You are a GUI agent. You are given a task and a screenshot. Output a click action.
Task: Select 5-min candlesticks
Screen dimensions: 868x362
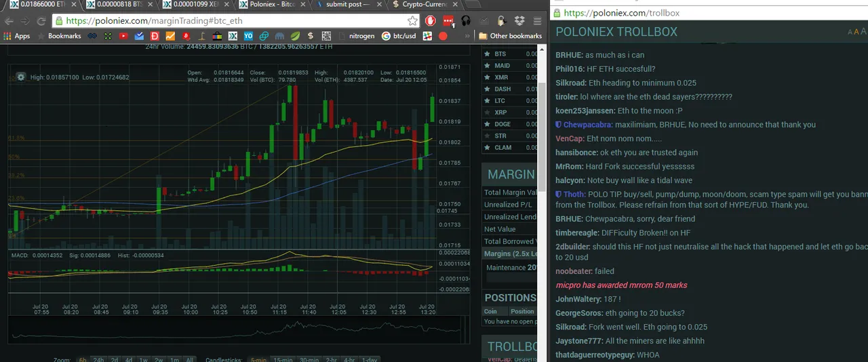point(257,359)
